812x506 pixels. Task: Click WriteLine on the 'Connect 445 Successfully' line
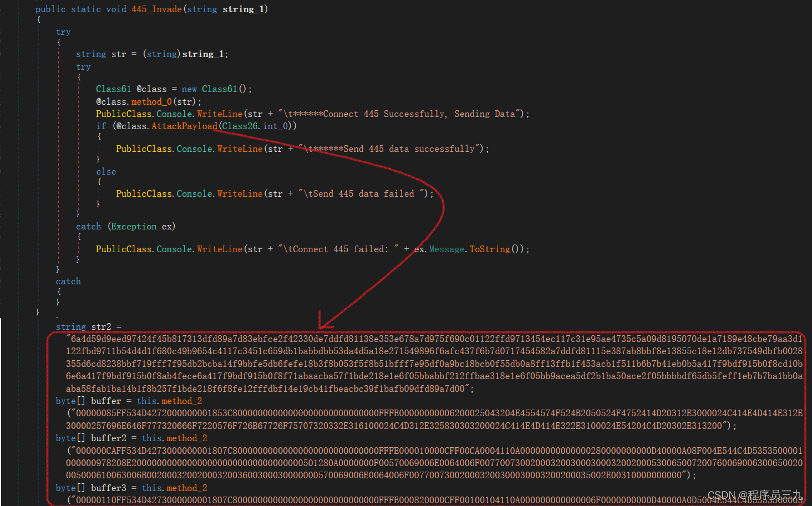[220, 114]
